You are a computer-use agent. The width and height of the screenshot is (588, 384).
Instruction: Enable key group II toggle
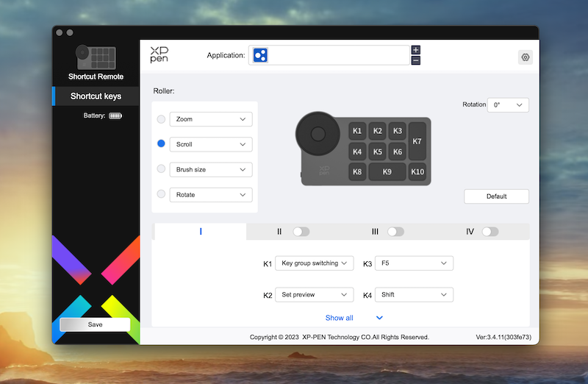coord(301,232)
